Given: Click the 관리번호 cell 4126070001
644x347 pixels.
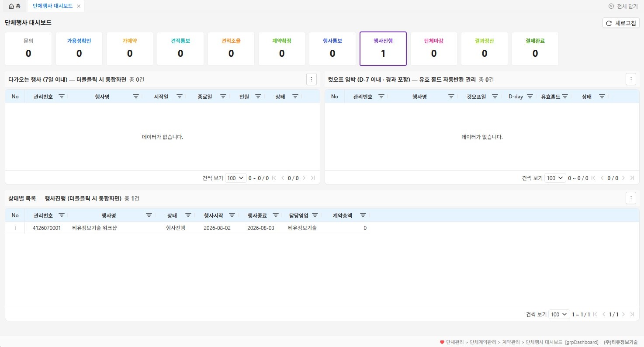Looking at the screenshot, I should pyautogui.click(x=47, y=228).
